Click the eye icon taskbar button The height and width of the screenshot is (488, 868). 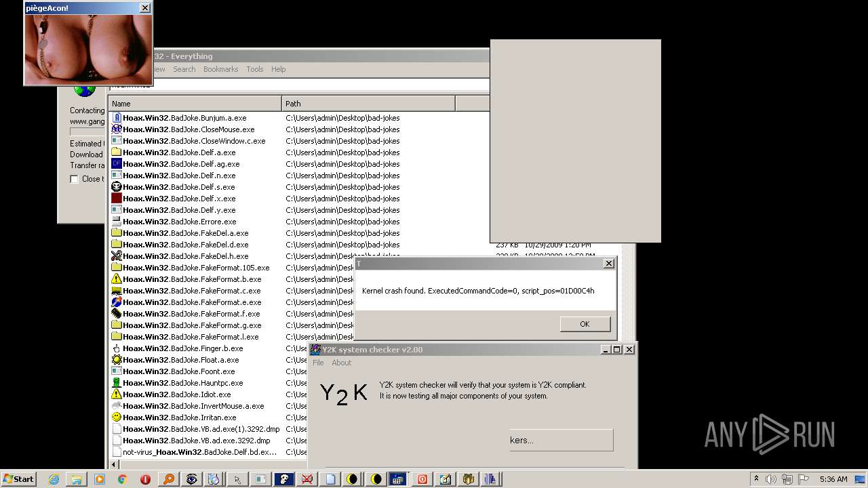point(192,479)
